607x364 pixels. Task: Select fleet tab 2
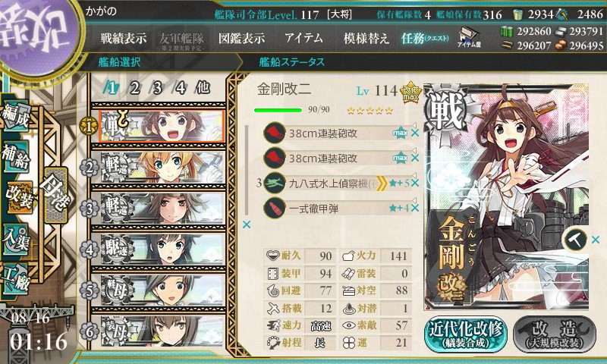coord(134,88)
